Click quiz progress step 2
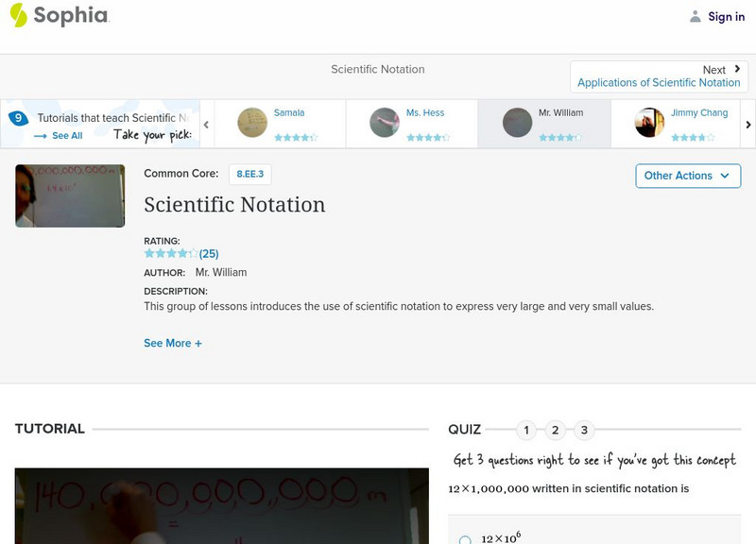 pos(555,429)
